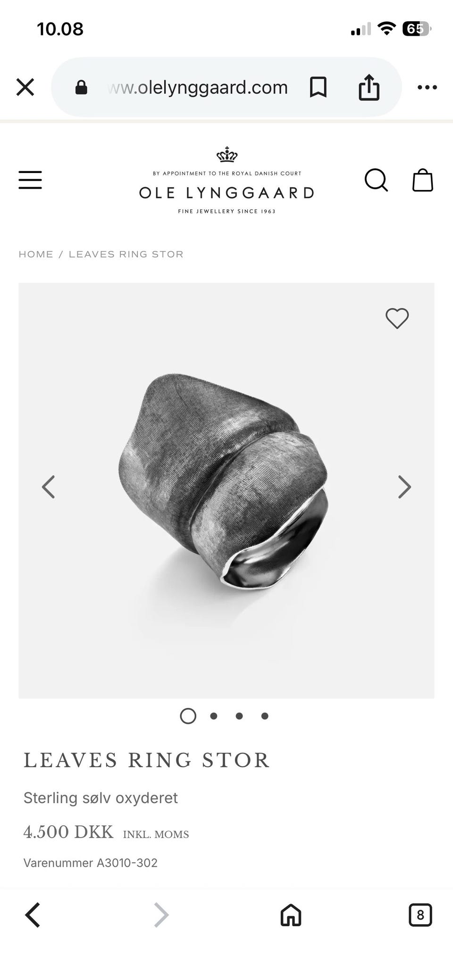Select second carousel dot indicator
The height and width of the screenshot is (980, 453).
click(214, 716)
